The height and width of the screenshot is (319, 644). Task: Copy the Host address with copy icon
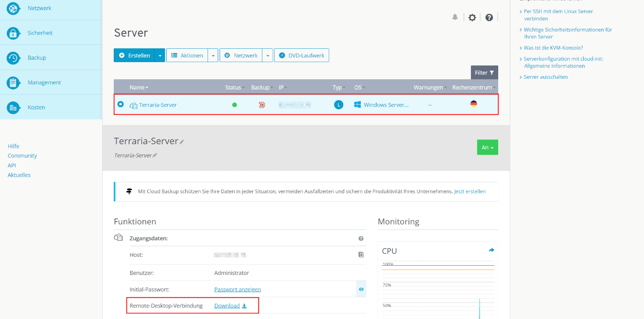pos(361,255)
